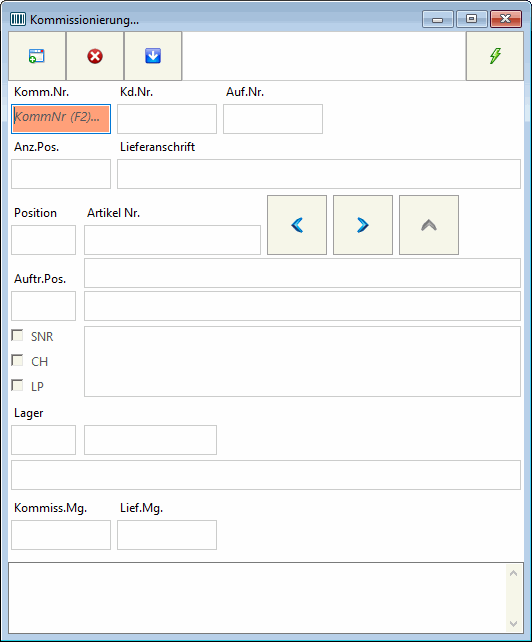Go to next position with right arrow
Screen dimensions: 532x642
point(363,225)
